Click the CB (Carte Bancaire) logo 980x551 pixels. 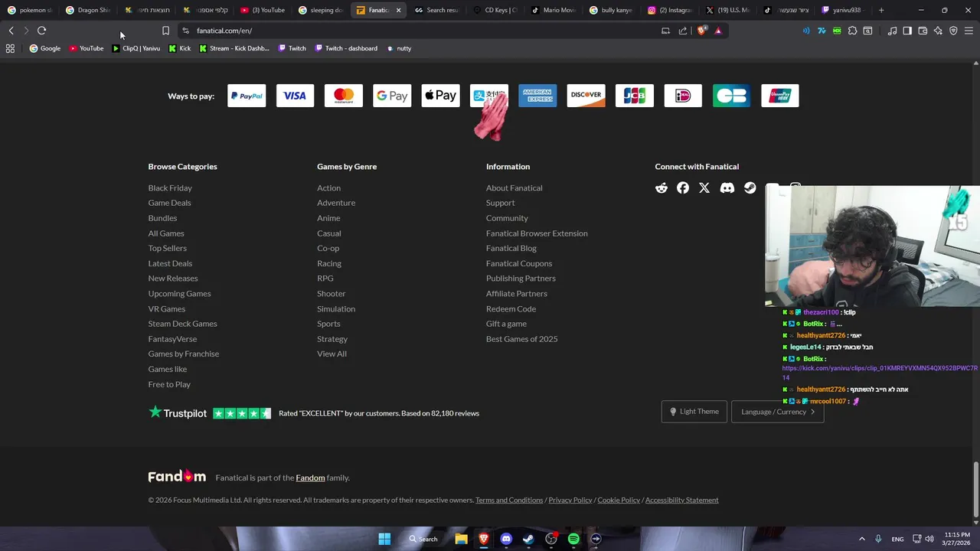point(732,96)
